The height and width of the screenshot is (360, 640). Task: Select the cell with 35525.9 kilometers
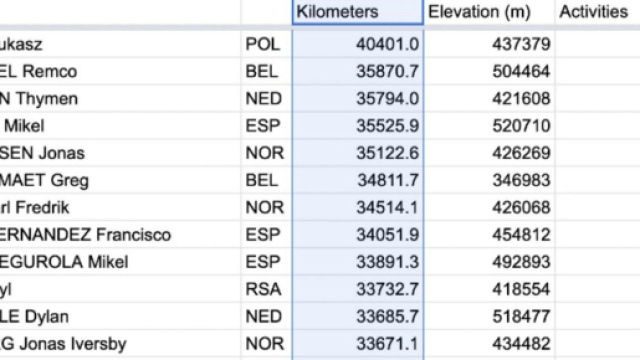click(358, 126)
